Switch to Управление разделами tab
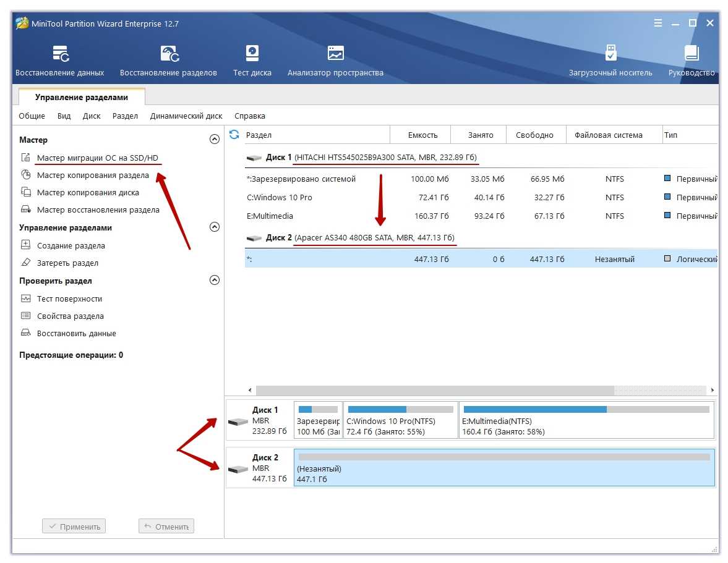The height and width of the screenshot is (563, 728). [82, 97]
